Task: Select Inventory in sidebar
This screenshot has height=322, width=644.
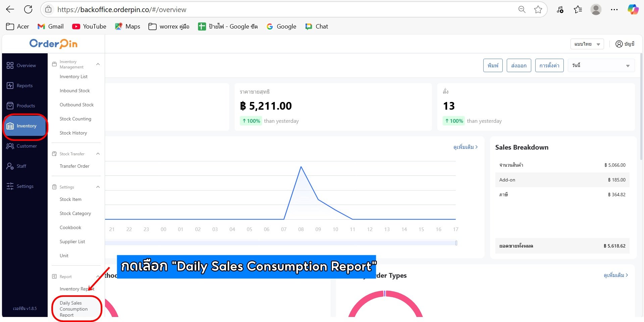Action: (25, 126)
